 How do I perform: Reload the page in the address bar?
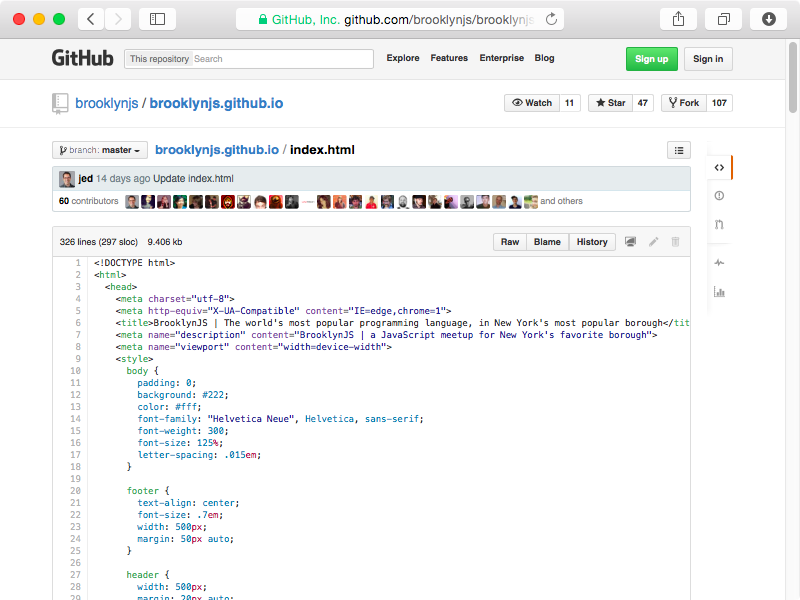(x=551, y=19)
